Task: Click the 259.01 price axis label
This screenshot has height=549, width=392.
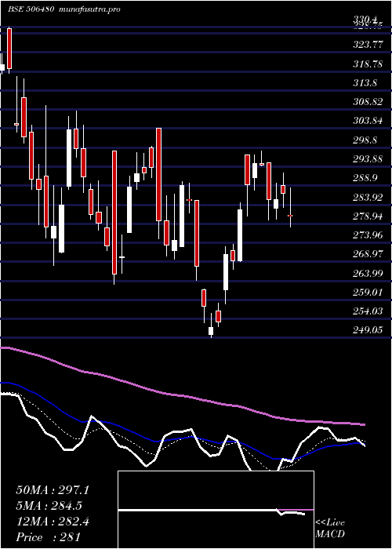Action: pyautogui.click(x=368, y=292)
